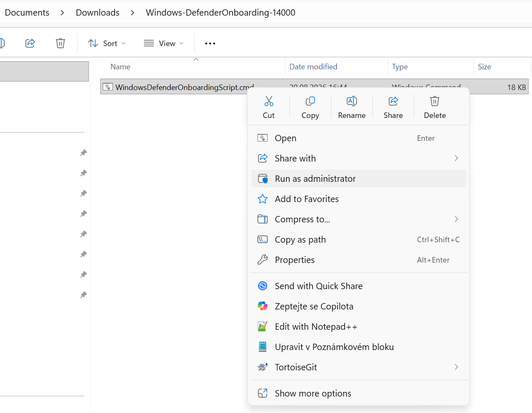Expand chevron after Documents breadcrumb
Screen dimensions: 532x413
63,13
